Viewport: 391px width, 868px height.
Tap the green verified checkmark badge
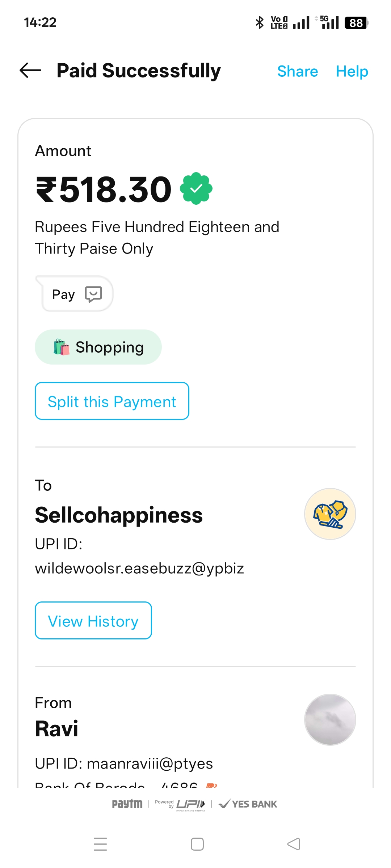coord(196,188)
